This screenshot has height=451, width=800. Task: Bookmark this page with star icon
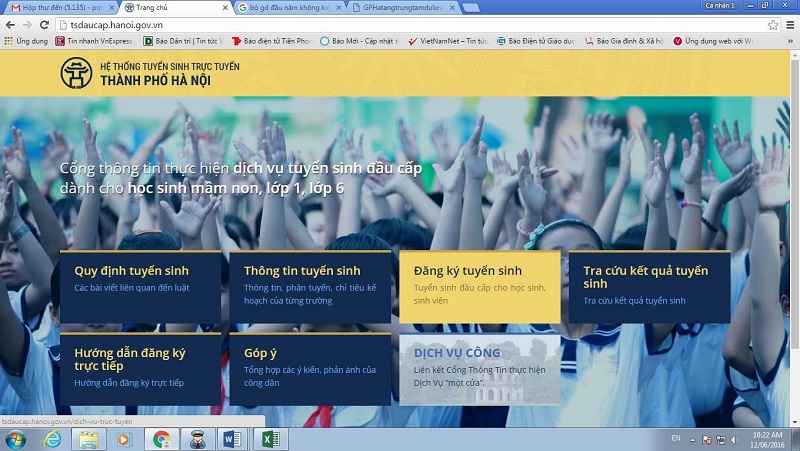(x=773, y=24)
